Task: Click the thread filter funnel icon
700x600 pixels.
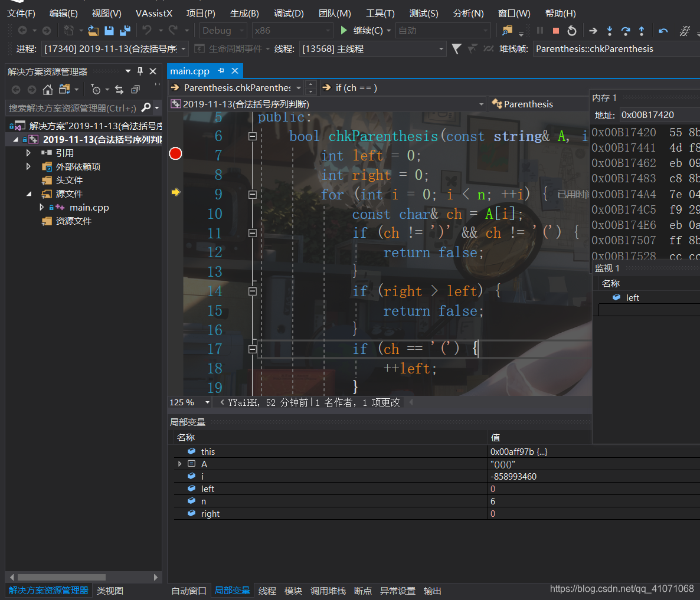Action: 456,49
